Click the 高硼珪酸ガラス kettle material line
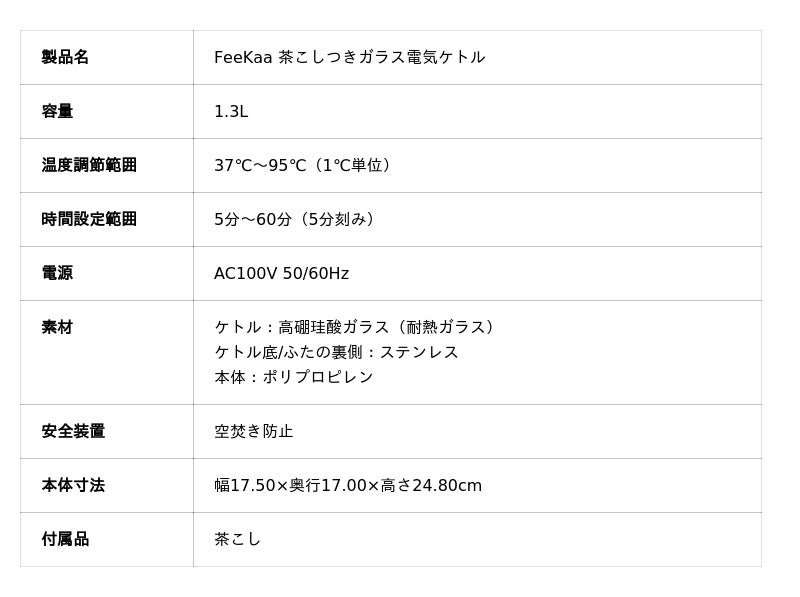This screenshot has height=597, width=800. click(x=357, y=327)
